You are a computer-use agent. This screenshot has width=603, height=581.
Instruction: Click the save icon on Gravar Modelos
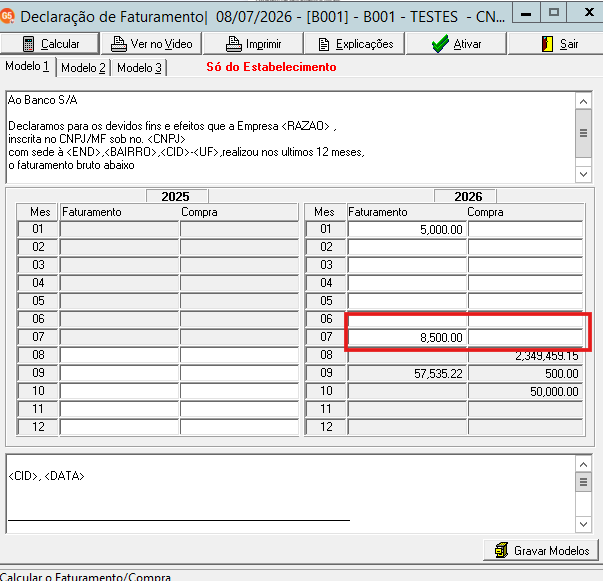pyautogui.click(x=501, y=550)
